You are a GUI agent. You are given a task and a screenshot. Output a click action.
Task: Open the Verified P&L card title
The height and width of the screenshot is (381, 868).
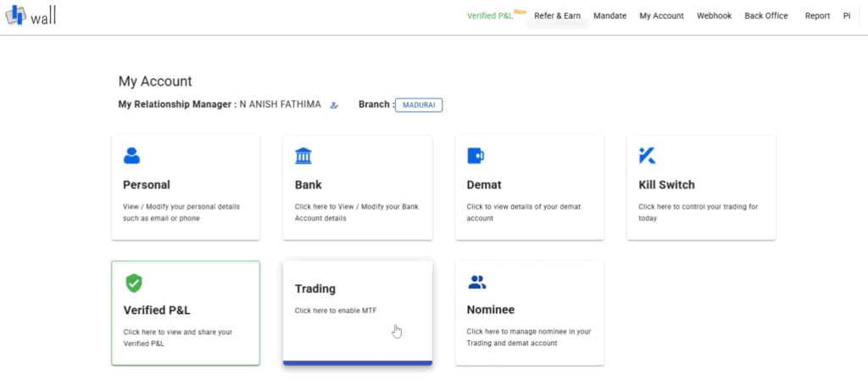coord(157,310)
